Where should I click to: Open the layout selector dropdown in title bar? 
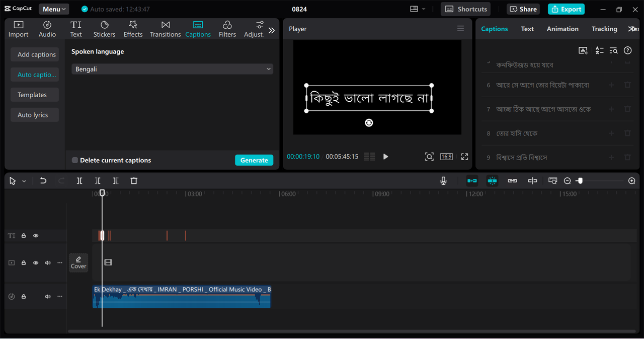418,9
